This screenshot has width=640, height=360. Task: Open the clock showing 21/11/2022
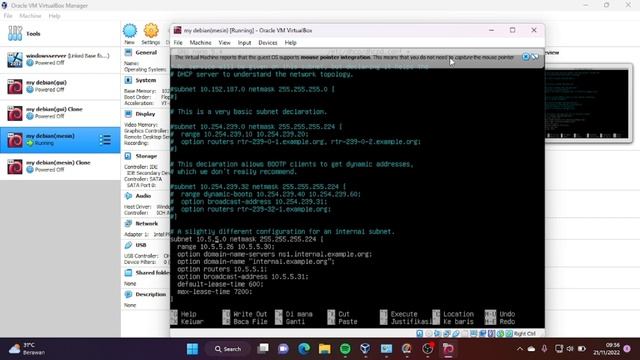607,349
